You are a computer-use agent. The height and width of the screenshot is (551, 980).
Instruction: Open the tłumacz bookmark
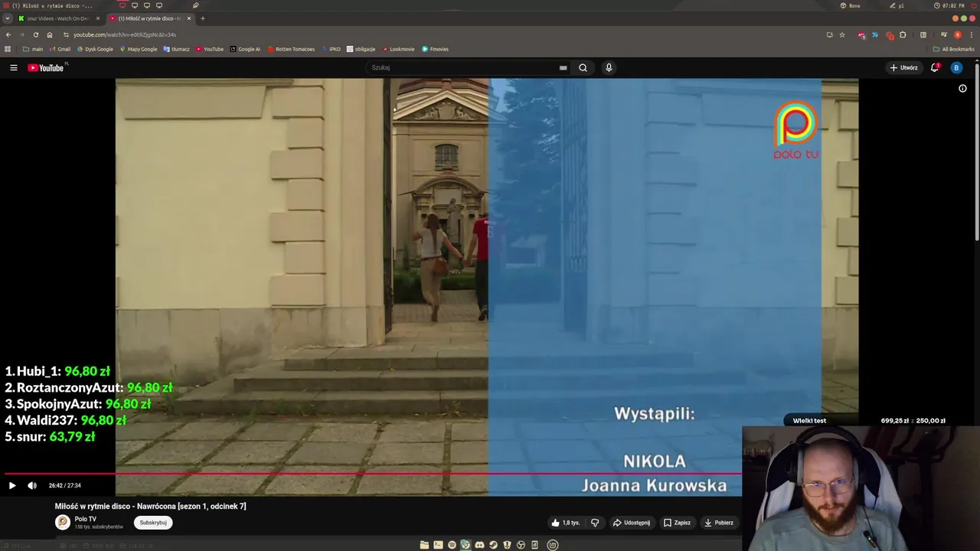[176, 49]
